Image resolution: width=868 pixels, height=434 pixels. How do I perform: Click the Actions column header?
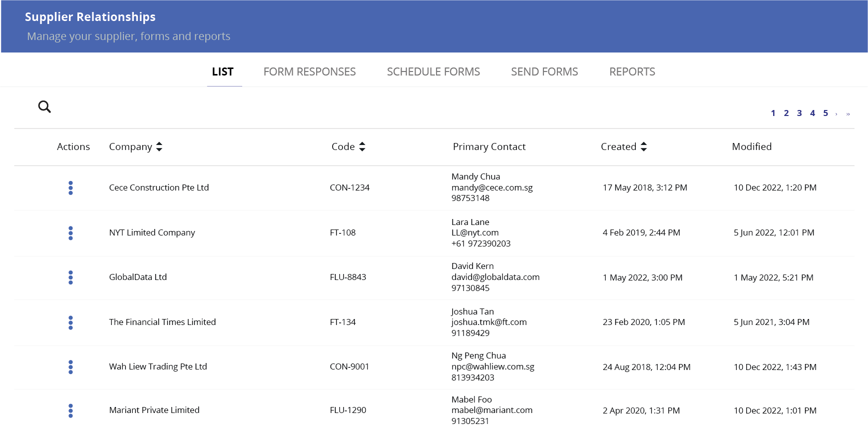click(x=73, y=146)
